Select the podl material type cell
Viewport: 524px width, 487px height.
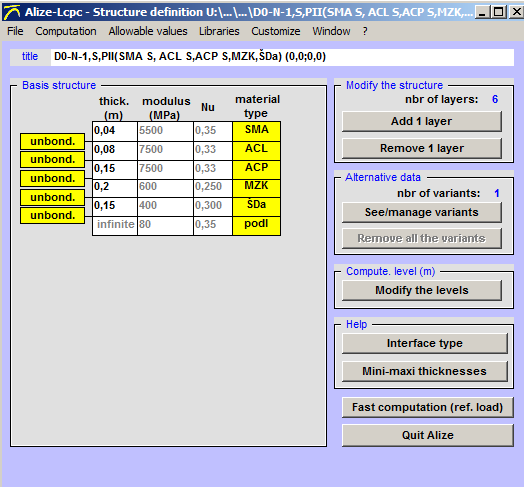click(256, 226)
